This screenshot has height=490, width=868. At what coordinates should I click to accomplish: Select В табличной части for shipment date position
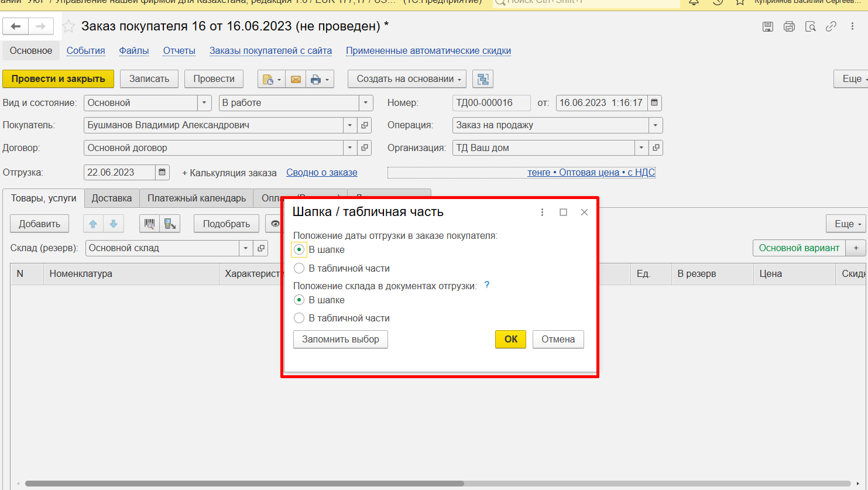[x=299, y=268]
